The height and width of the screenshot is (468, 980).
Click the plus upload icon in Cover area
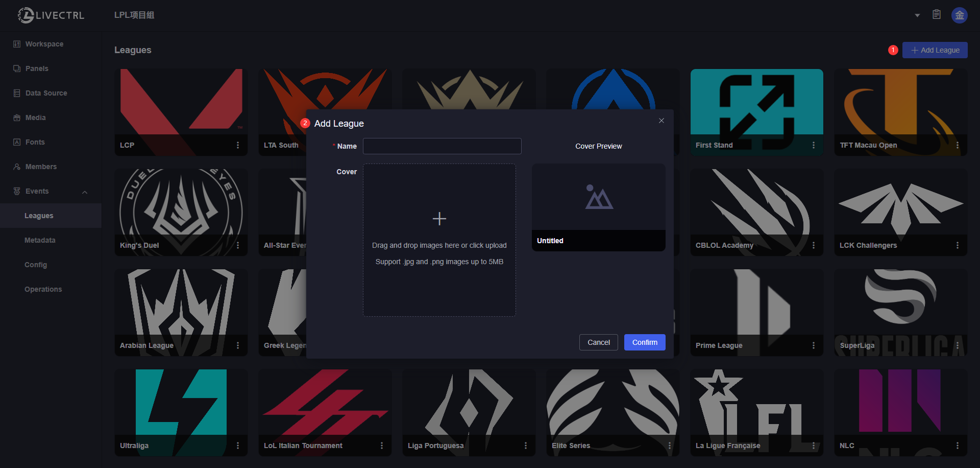pyautogui.click(x=439, y=219)
